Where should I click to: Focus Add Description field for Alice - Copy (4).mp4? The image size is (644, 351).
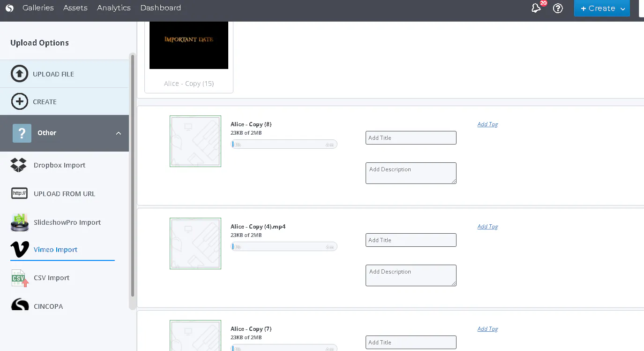411,275
